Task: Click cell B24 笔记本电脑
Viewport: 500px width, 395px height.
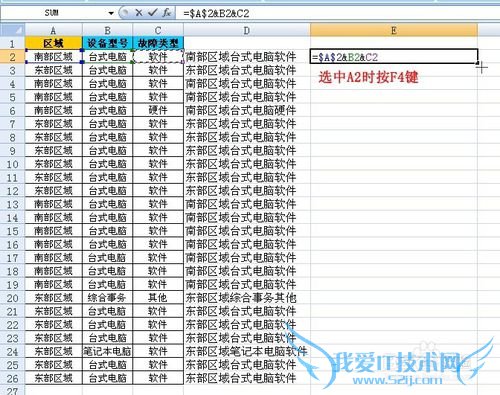Action: point(107,351)
